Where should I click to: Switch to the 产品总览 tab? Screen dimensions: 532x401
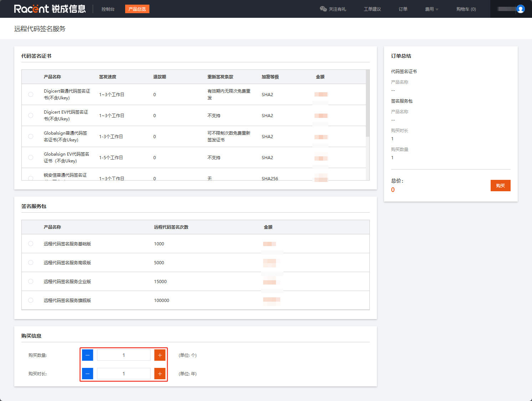137,9
